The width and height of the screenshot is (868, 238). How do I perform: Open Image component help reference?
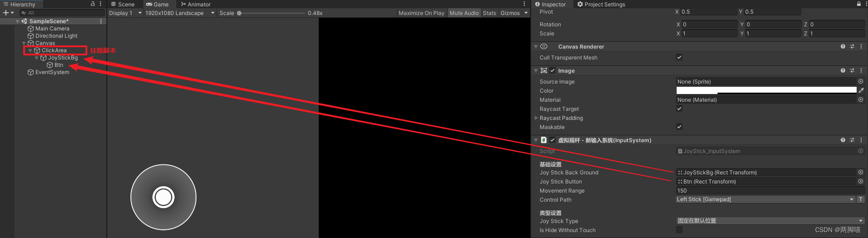pyautogui.click(x=843, y=70)
